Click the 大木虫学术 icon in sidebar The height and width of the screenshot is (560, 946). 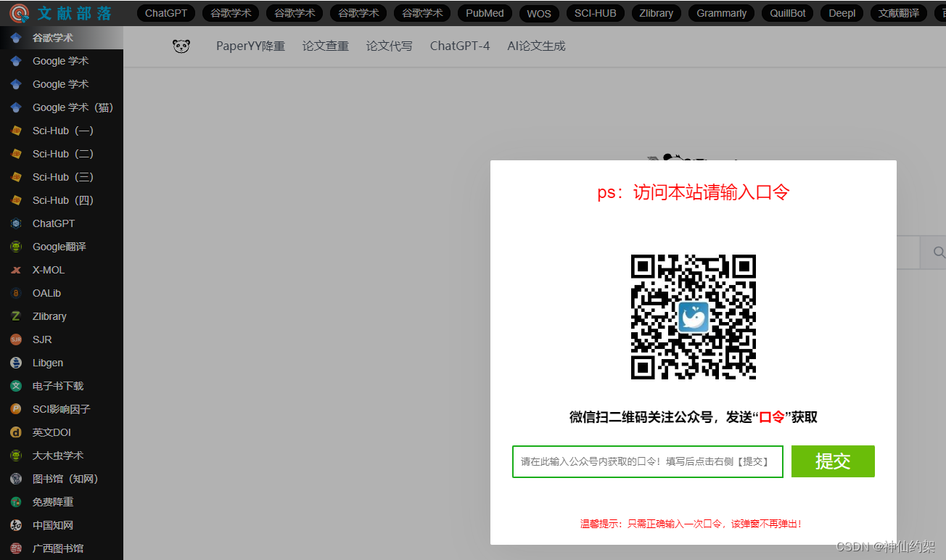pos(16,456)
